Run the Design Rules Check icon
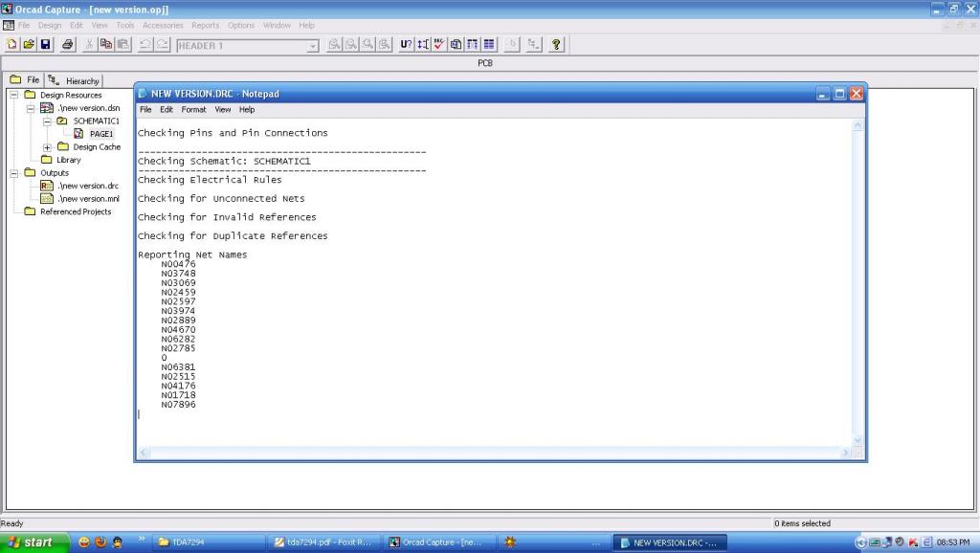 point(439,44)
